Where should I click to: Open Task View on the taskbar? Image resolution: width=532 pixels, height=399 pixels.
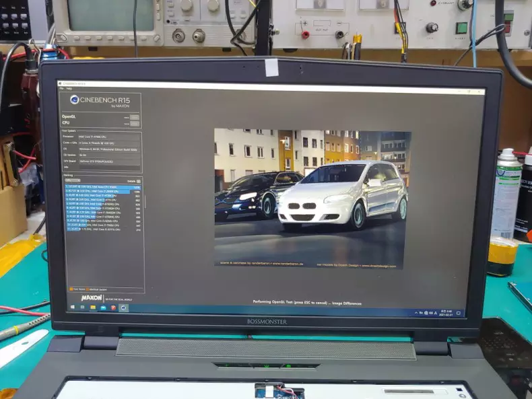(x=82, y=307)
